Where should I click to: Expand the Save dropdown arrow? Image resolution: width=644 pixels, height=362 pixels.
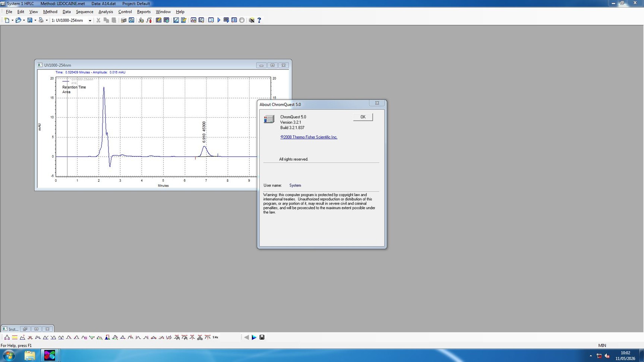[35, 20]
